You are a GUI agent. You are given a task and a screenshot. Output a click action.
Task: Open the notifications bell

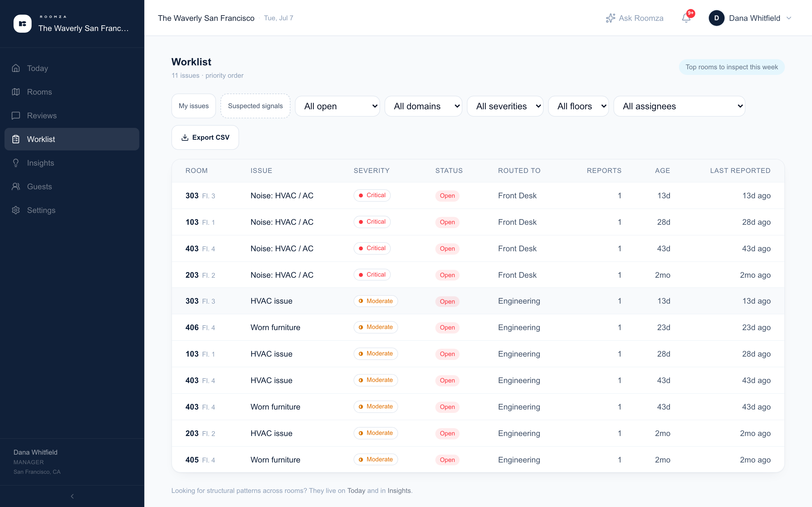tap(686, 18)
